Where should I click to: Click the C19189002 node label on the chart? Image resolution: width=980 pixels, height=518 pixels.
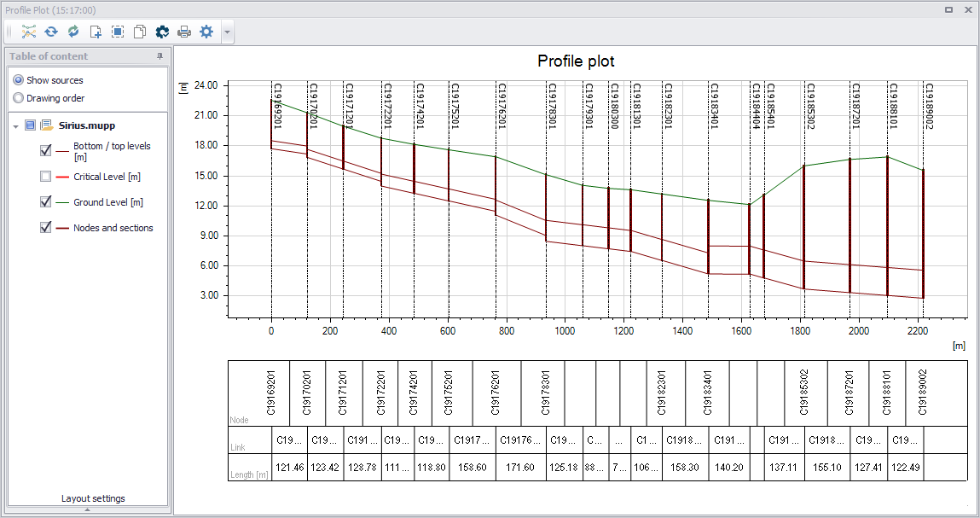(930, 106)
